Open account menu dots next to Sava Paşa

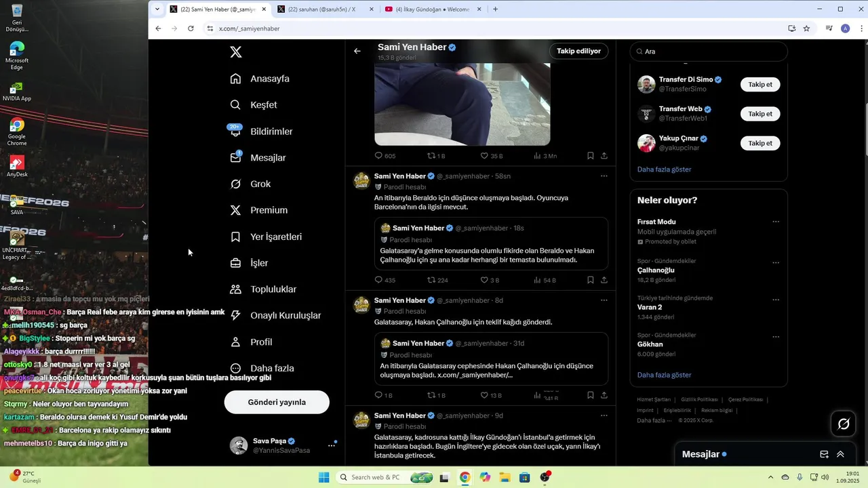pyautogui.click(x=332, y=445)
